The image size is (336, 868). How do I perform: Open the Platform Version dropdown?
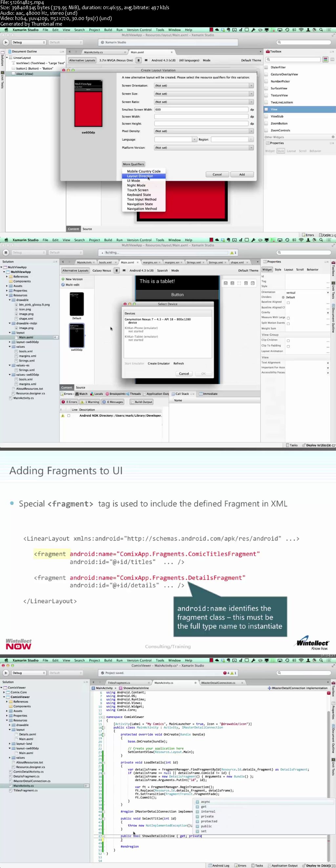(x=204, y=147)
